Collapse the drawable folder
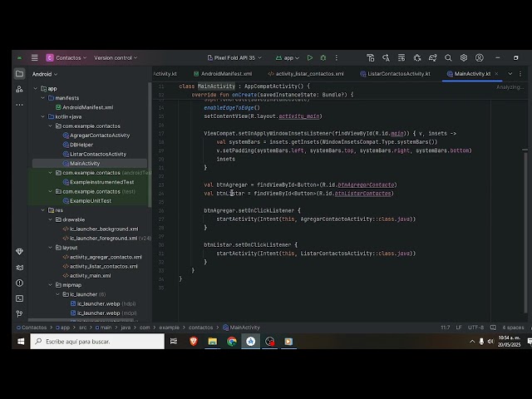 click(x=50, y=219)
